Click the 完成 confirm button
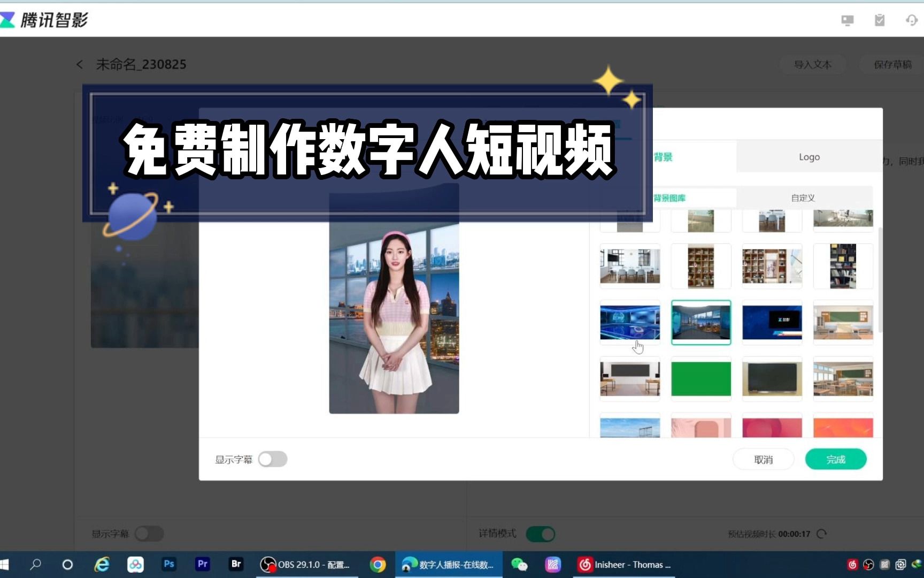The width and height of the screenshot is (924, 578). [836, 459]
